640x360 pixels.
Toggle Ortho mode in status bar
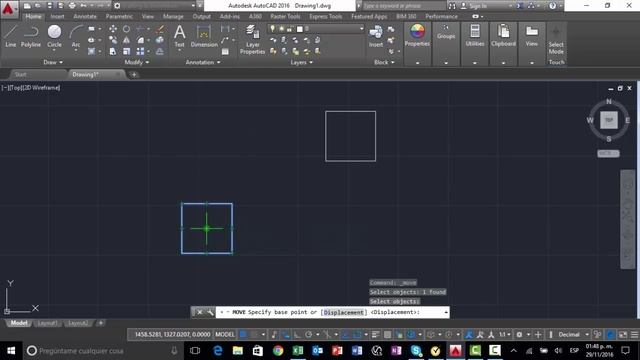297,335
